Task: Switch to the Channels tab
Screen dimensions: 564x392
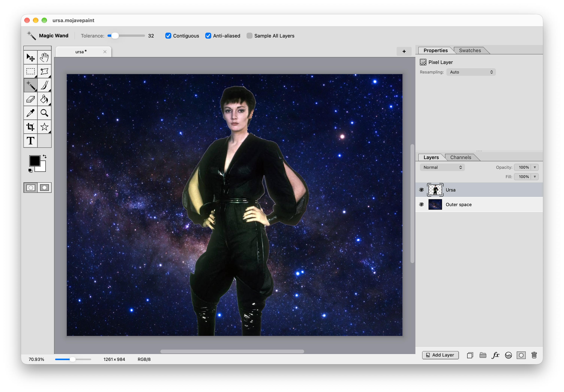Action: point(460,157)
